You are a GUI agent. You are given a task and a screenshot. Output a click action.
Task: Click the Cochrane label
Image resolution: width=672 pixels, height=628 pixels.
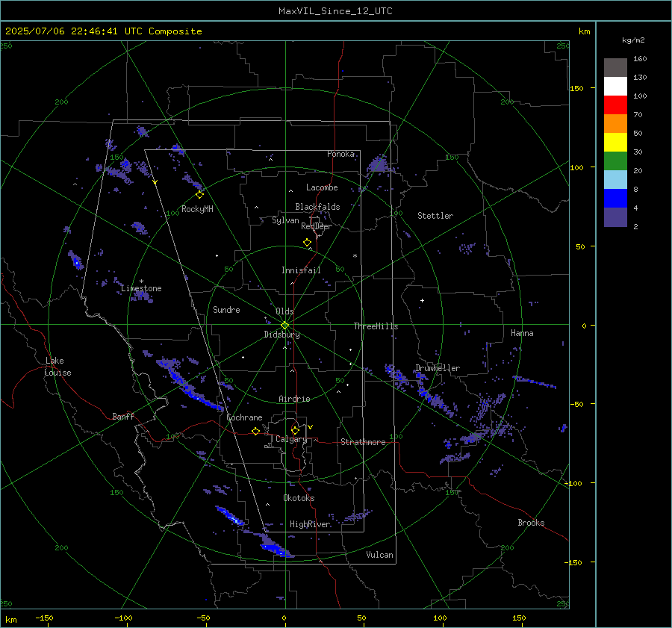click(244, 417)
